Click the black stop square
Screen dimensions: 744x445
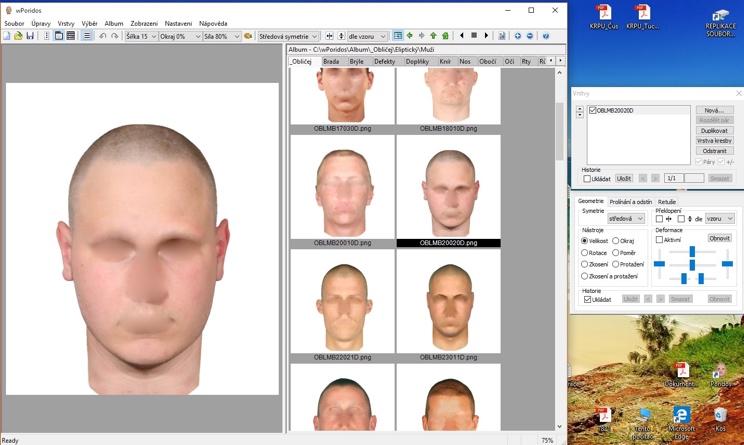[474, 36]
